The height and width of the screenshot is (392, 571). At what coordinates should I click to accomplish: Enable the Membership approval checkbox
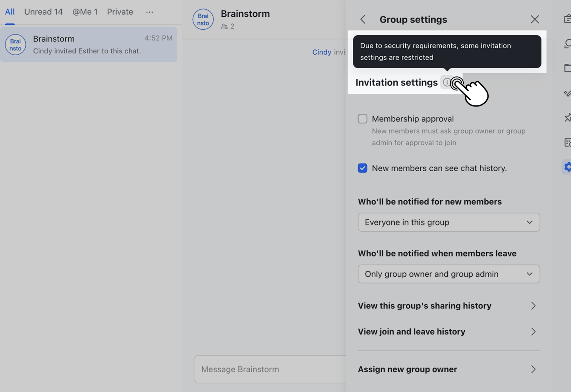[362, 119]
